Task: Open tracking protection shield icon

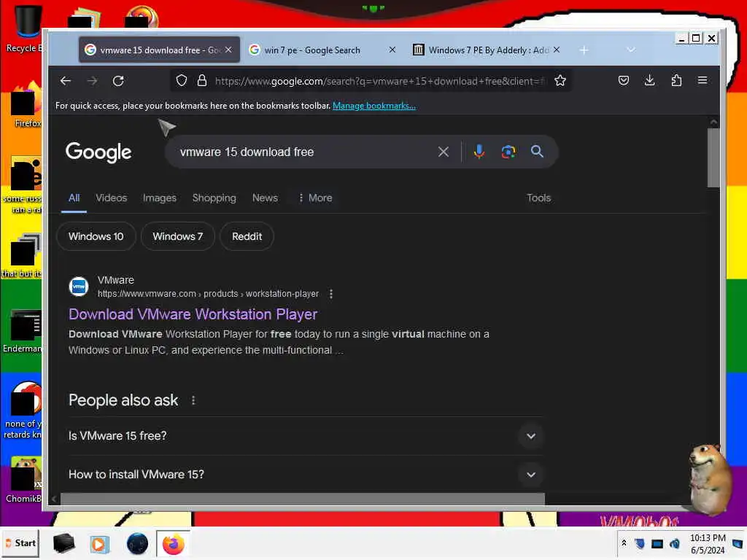Action: tap(182, 80)
